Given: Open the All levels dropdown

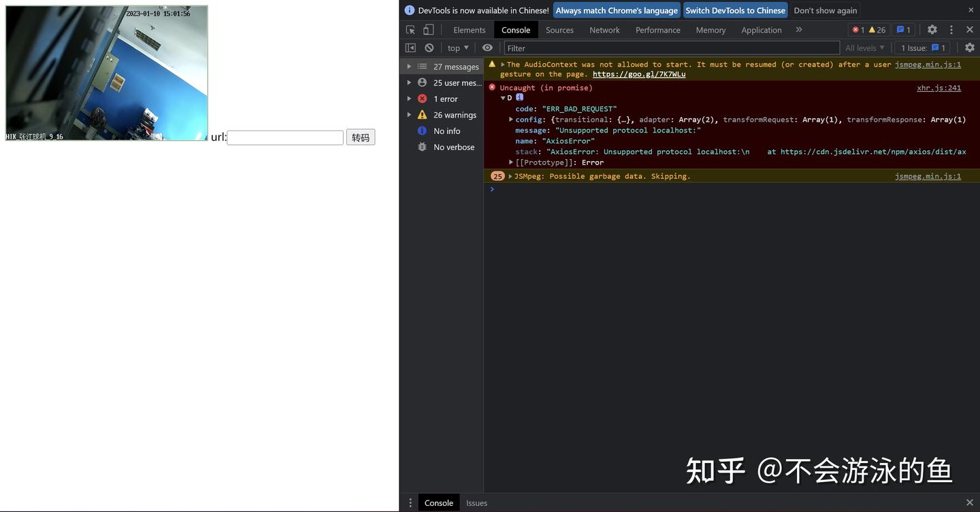Looking at the screenshot, I should click(x=865, y=48).
